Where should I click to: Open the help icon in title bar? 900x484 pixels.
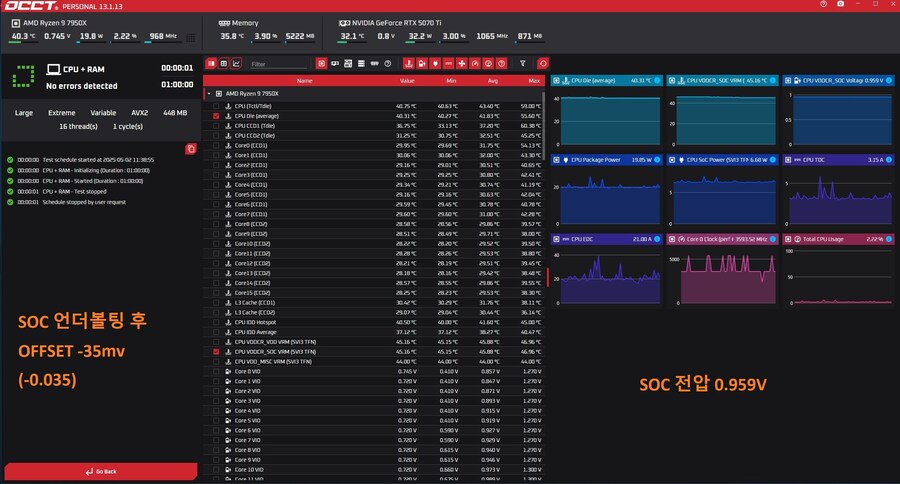tap(822, 5)
